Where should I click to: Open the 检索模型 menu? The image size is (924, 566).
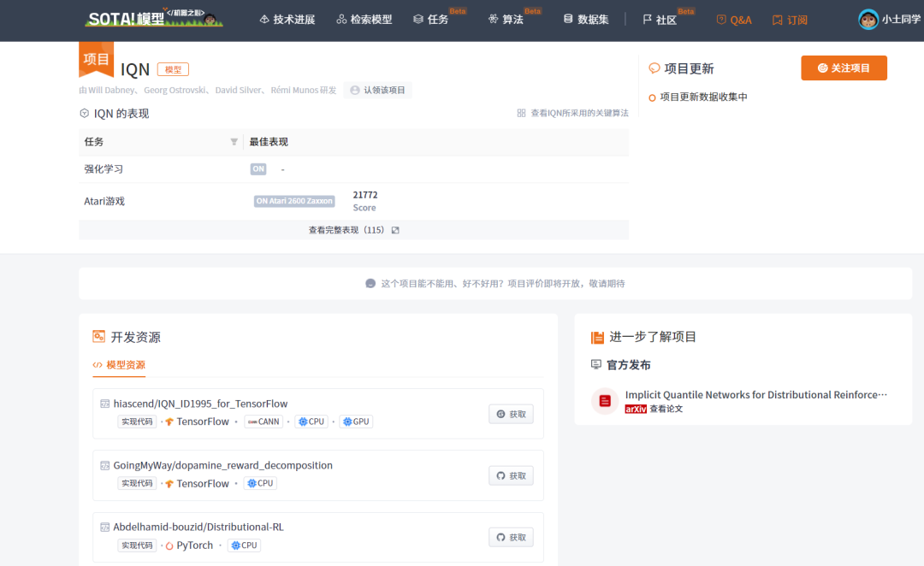click(364, 20)
